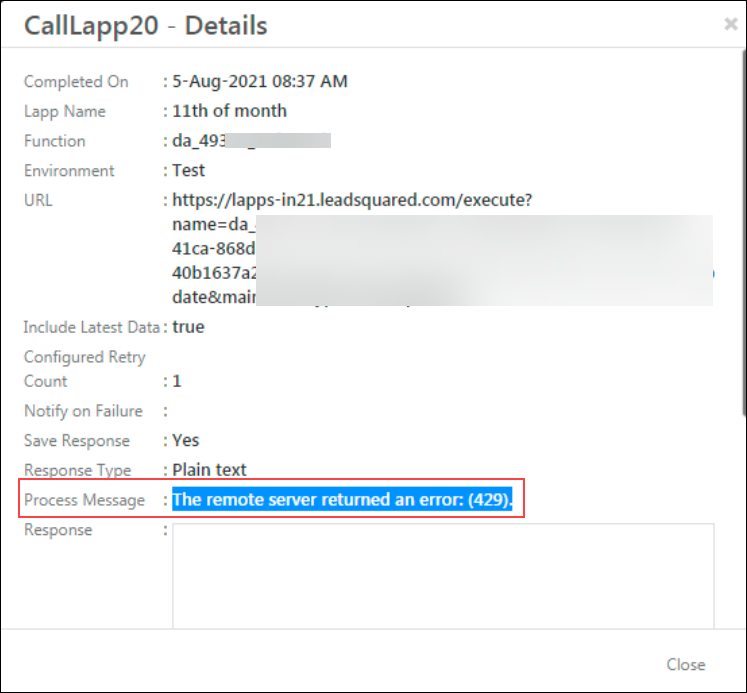Open the lapps-in21.leadsquared.com execute URL
Viewport: 747px width, 693px height.
pyautogui.click(x=352, y=200)
